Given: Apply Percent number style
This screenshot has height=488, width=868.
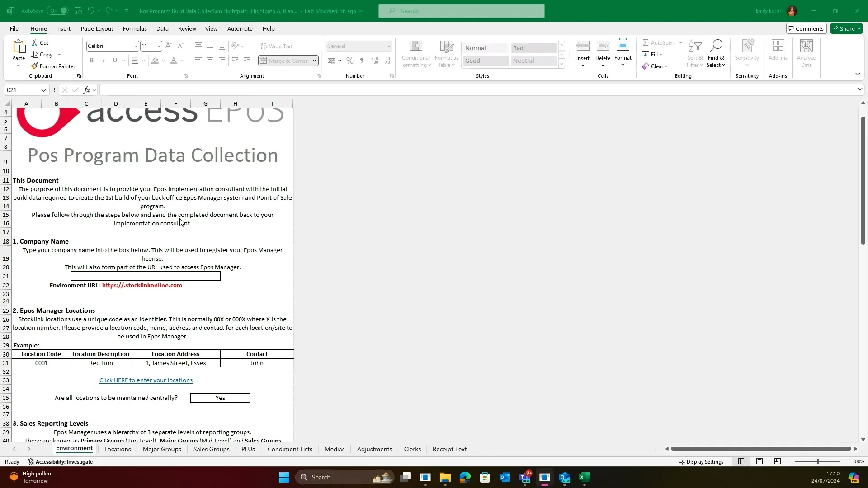Looking at the screenshot, I should (350, 61).
